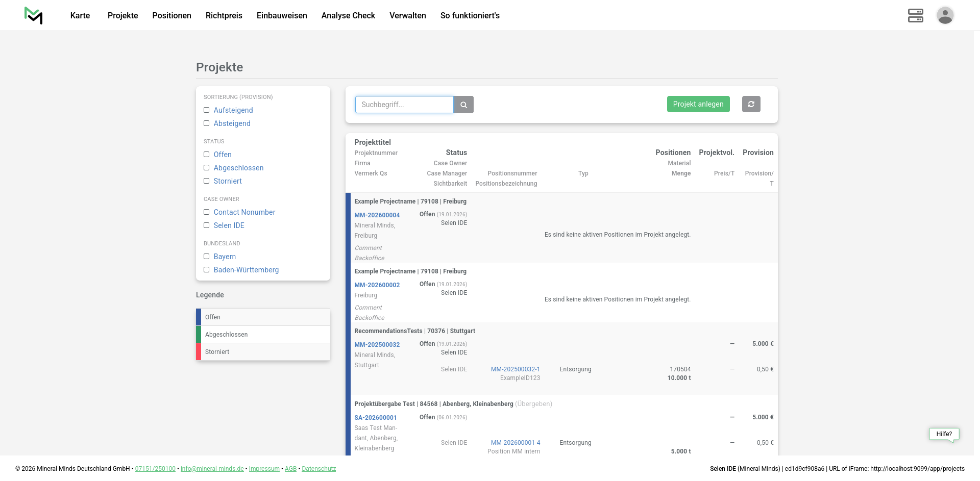
Task: Open the server stack icon in header
Action: 915,15
